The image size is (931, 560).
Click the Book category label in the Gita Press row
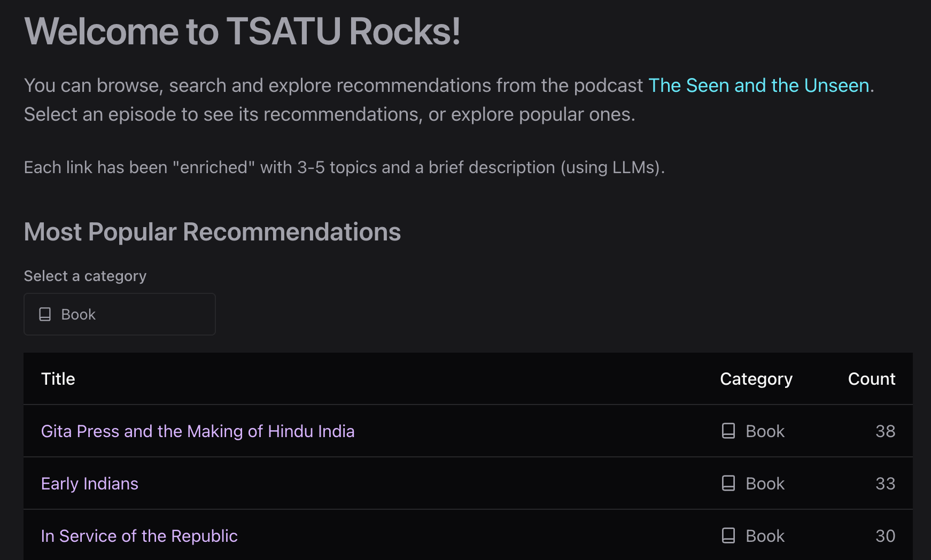[765, 431]
